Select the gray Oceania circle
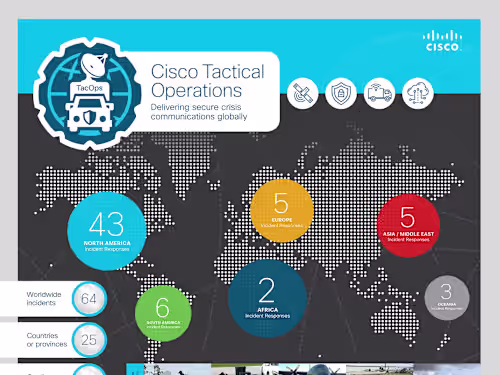 pyautogui.click(x=447, y=298)
